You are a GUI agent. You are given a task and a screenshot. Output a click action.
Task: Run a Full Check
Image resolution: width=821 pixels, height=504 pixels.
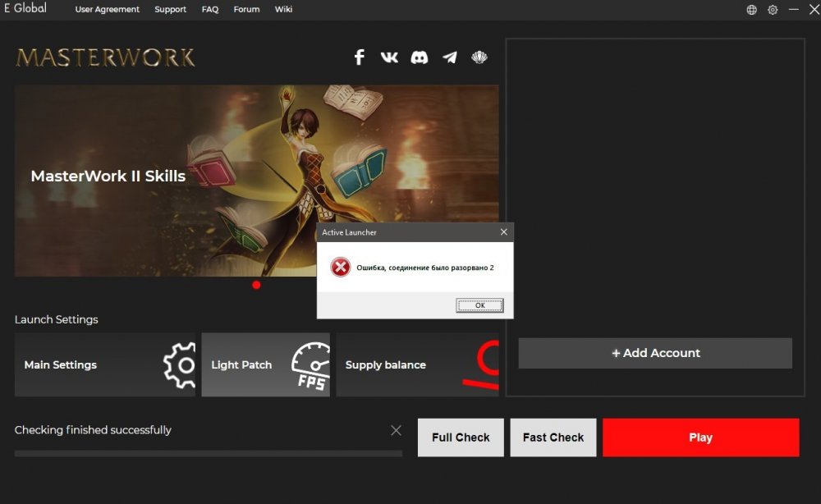pos(461,438)
